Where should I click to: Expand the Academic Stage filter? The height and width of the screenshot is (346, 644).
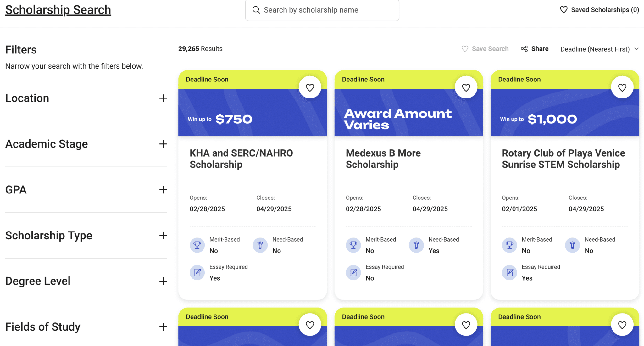click(163, 144)
